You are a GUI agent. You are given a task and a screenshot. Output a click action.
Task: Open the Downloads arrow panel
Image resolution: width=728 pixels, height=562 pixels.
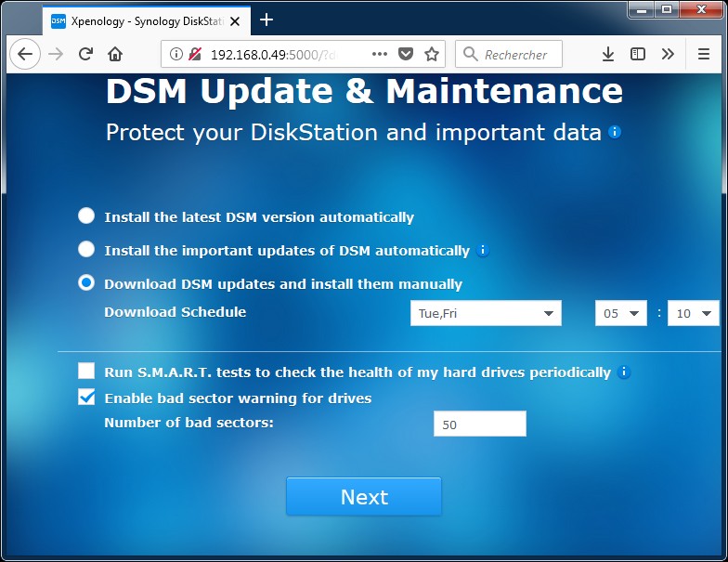608,55
